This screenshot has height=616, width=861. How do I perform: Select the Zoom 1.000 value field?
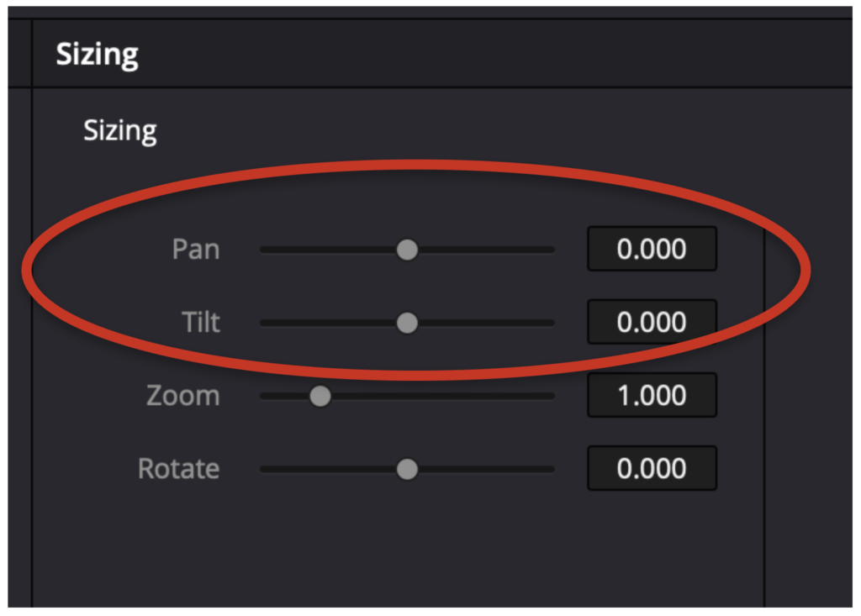point(652,395)
